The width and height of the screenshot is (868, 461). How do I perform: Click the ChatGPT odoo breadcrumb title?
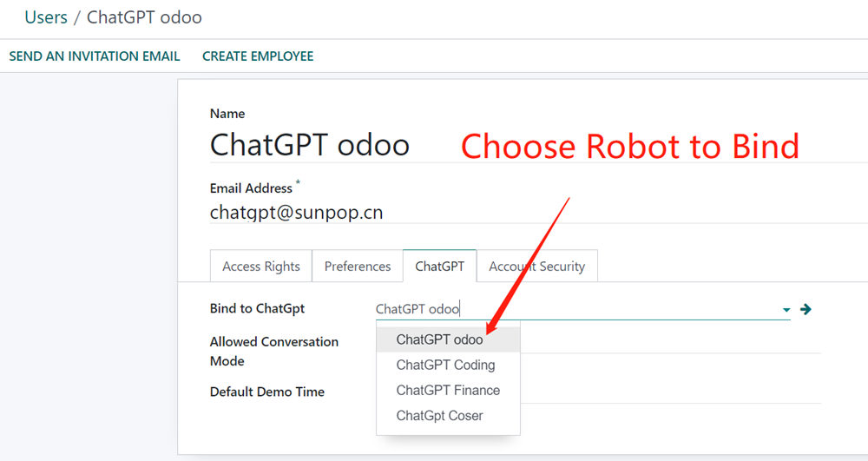(144, 16)
